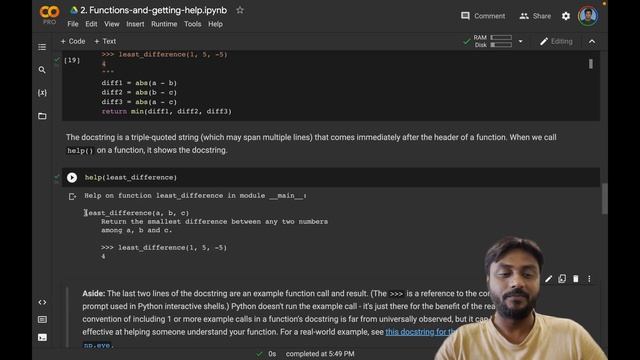
Task: Expand the RAM/Disk connection dropdown arrow
Action: tap(520, 41)
